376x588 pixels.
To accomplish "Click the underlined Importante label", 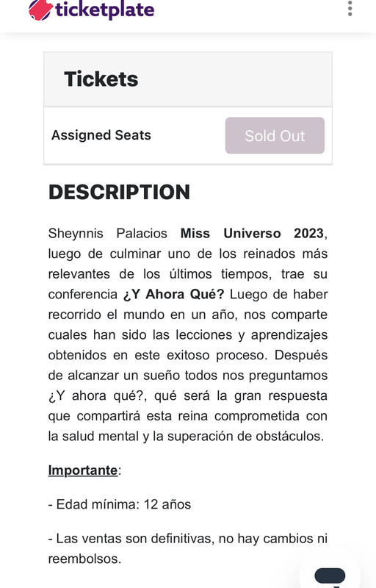I will (83, 470).
